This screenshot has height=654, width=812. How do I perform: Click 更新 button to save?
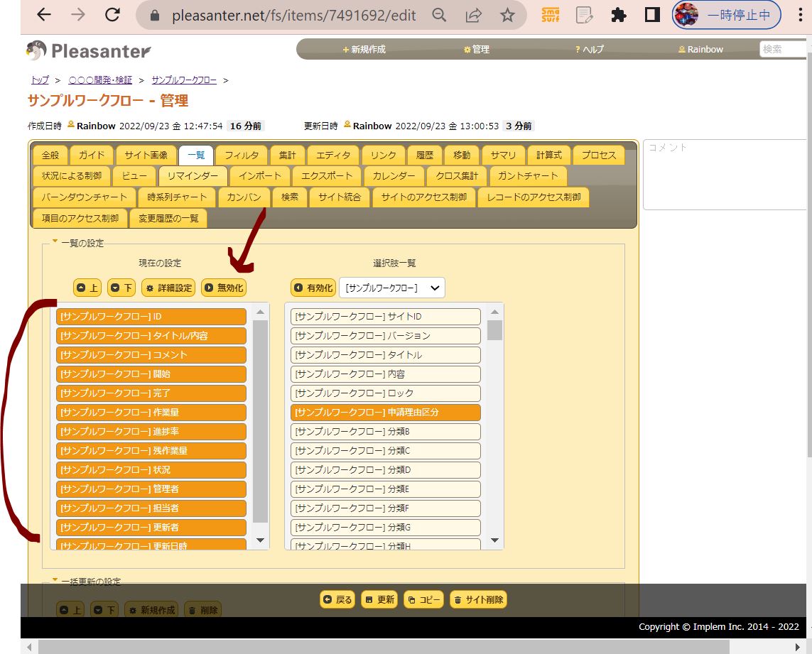(379, 599)
